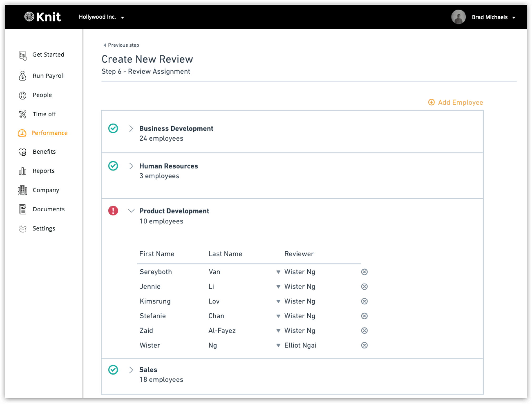Viewport: 532px width, 404px height.
Task: Click the Get Started checklist icon
Action: click(23, 55)
